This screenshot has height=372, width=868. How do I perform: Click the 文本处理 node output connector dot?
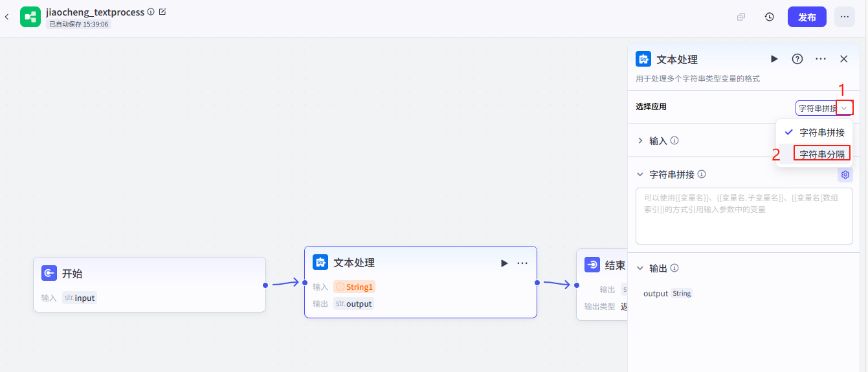537,282
